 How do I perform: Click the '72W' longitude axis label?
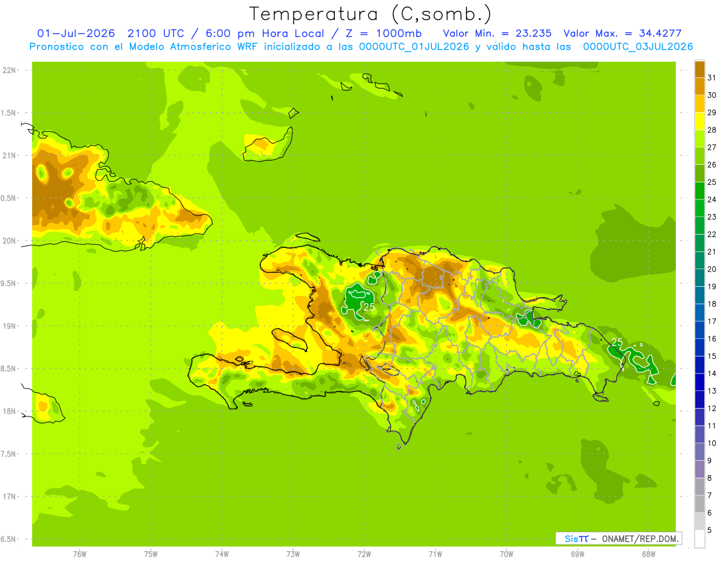tap(364, 554)
